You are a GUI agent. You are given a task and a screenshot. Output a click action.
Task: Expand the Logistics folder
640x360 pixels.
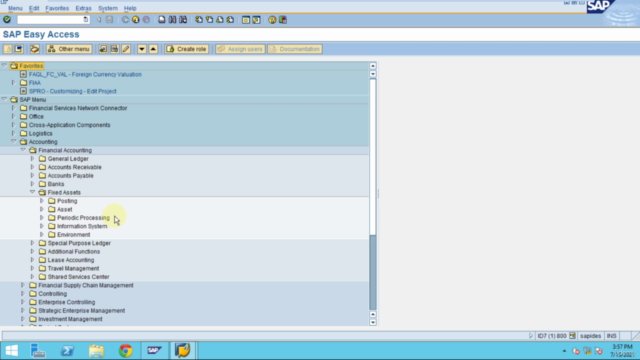pos(13,133)
